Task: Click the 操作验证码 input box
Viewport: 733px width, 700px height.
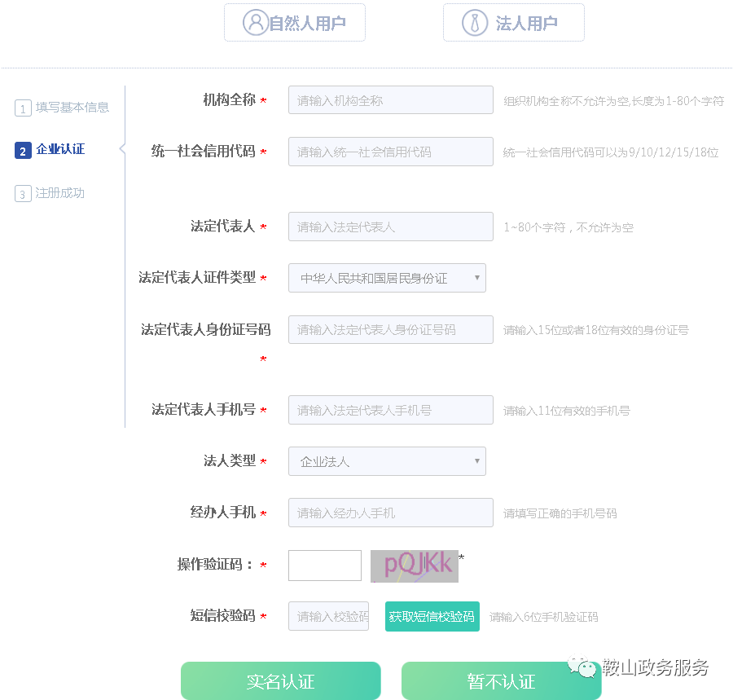Action: tap(324, 565)
